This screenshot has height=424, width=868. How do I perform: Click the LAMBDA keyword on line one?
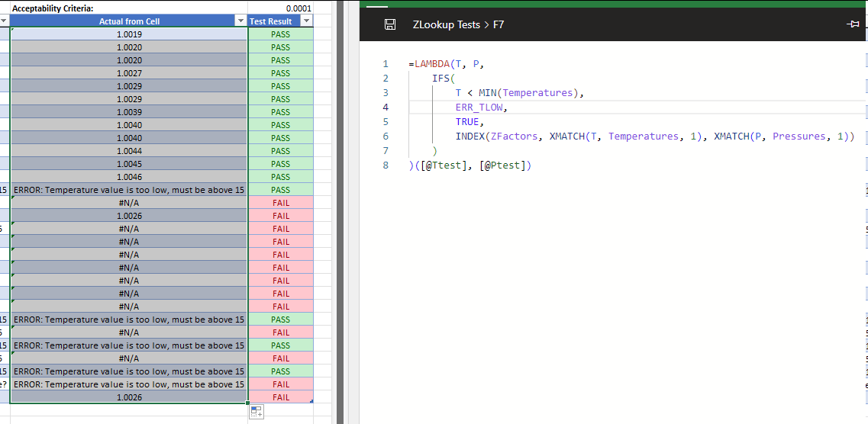[431, 64]
